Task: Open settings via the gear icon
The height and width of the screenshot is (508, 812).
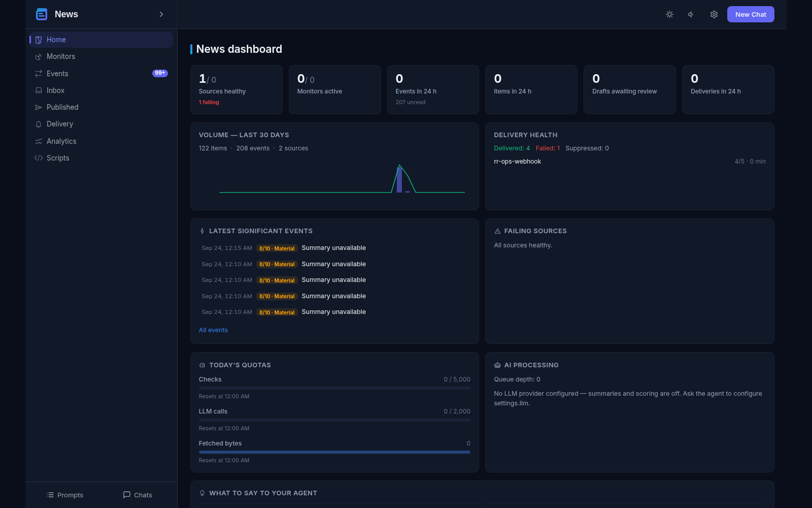Action: [x=714, y=14]
